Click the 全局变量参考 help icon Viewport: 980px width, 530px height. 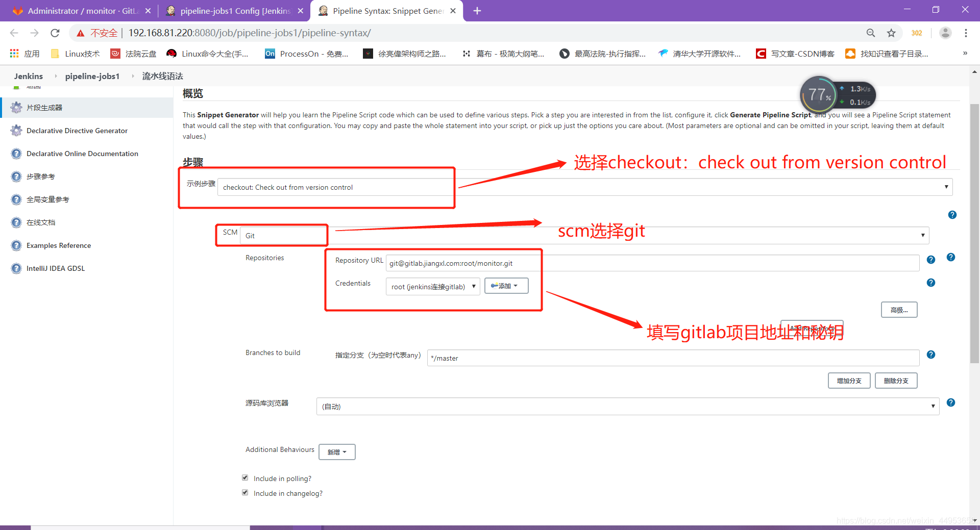[16, 199]
